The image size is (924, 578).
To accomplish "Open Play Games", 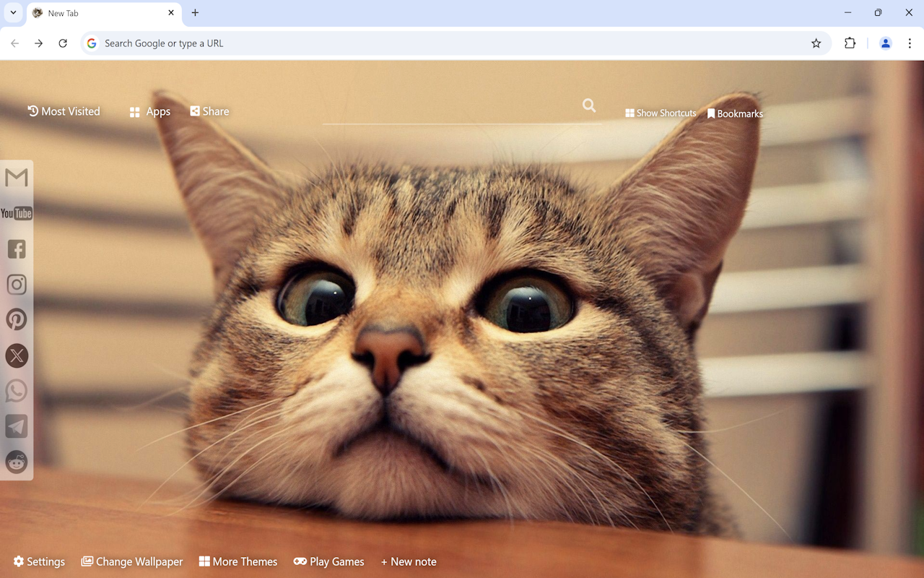I will [x=329, y=561].
